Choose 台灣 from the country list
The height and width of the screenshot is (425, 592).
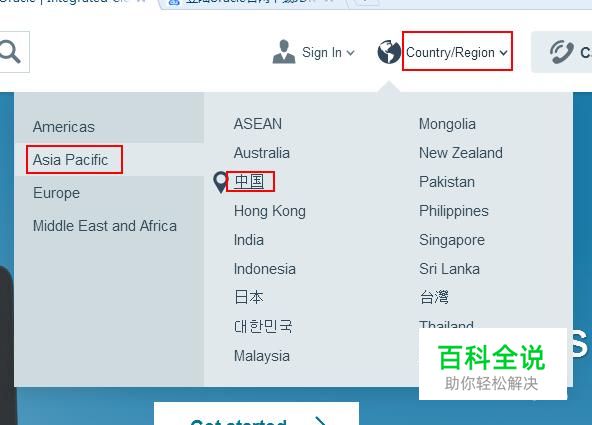click(x=434, y=297)
